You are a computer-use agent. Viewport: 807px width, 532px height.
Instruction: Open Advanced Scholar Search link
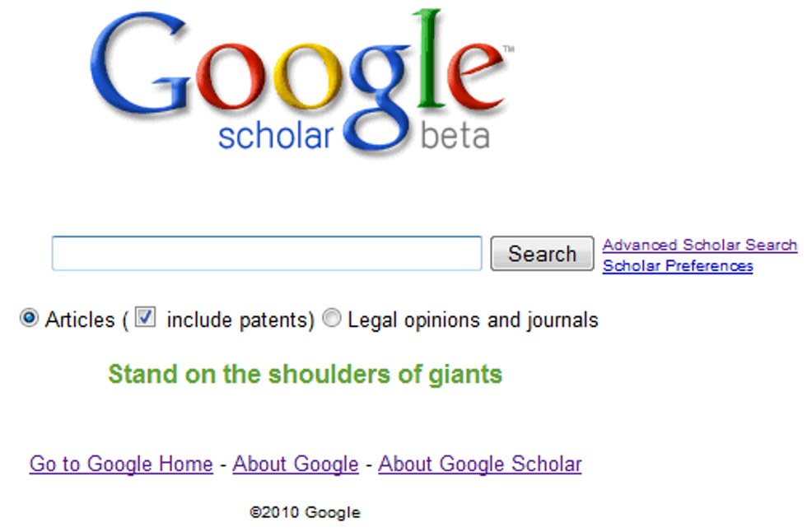[699, 245]
